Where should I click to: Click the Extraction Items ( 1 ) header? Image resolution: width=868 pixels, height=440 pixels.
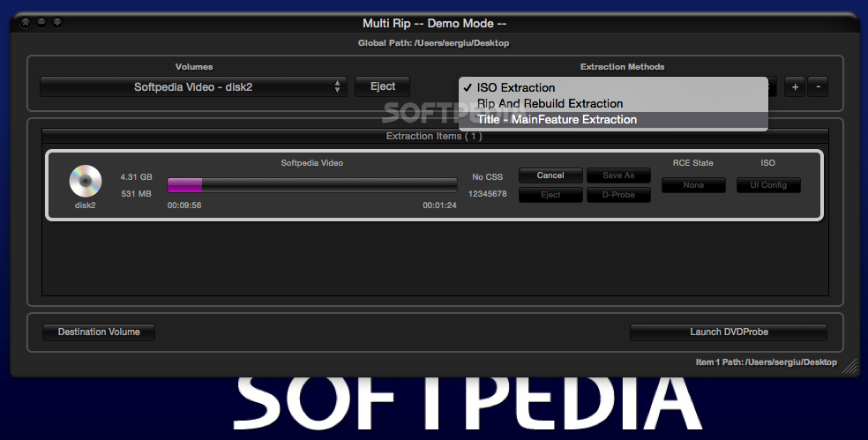(435, 136)
